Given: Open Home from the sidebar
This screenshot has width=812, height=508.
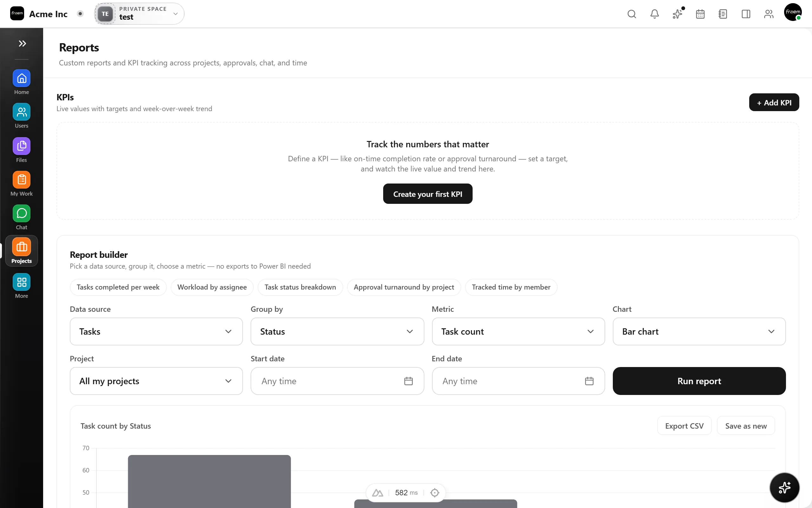Looking at the screenshot, I should [22, 82].
